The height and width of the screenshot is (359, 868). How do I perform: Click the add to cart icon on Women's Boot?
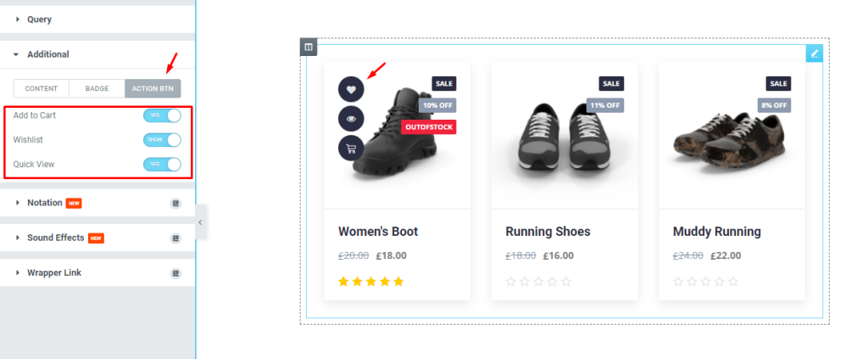[351, 149]
